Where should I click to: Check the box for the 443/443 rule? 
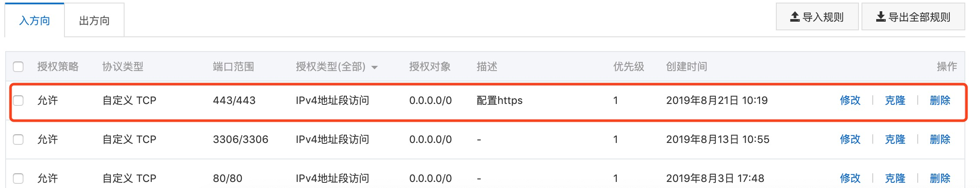pos(18,100)
